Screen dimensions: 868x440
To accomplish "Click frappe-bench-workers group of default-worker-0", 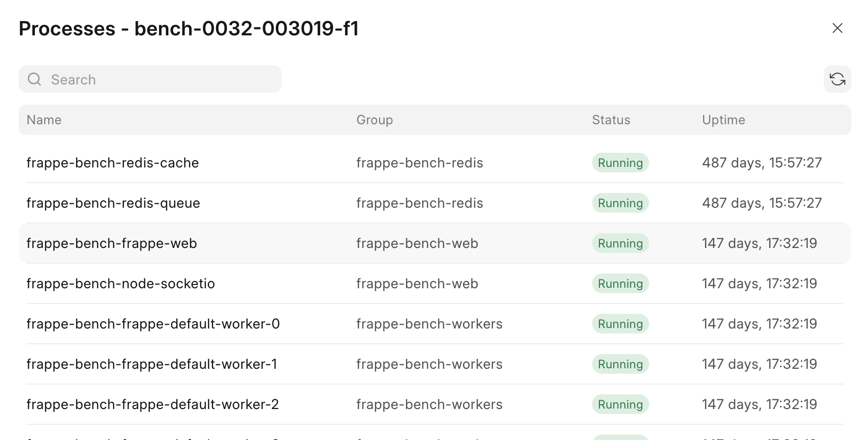I will [429, 324].
